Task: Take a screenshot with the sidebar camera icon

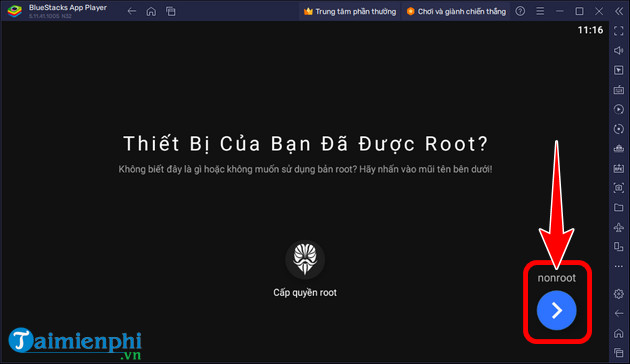Action: point(619,188)
